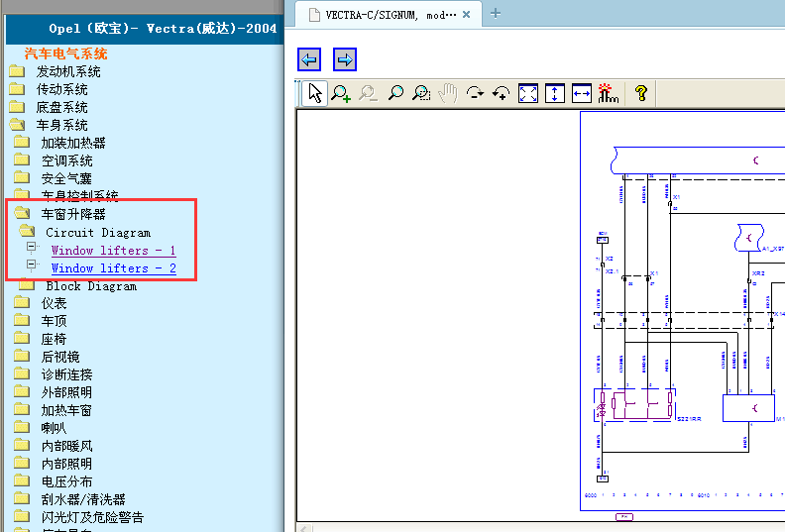Click the fit width icon
The height and width of the screenshot is (532, 785).
[x=581, y=93]
